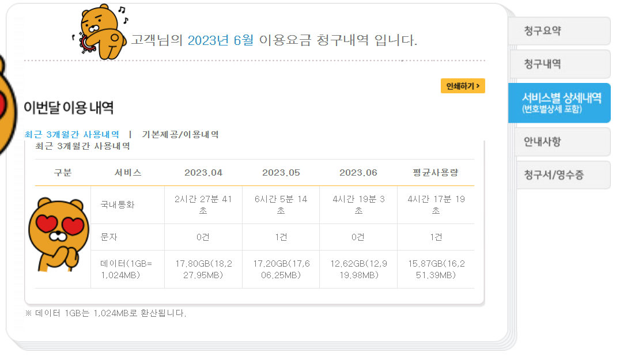Click the 2023.06 column header
This screenshot has width=620, height=364.
click(358, 173)
